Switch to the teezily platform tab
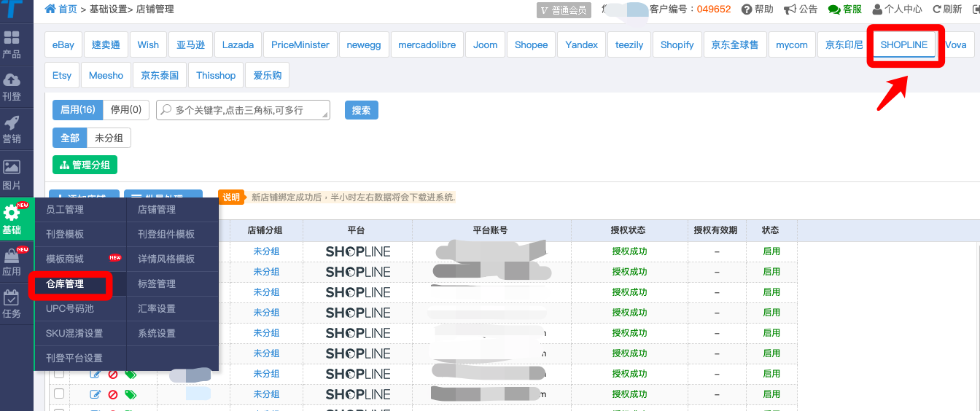The height and width of the screenshot is (411, 980). pyautogui.click(x=629, y=44)
